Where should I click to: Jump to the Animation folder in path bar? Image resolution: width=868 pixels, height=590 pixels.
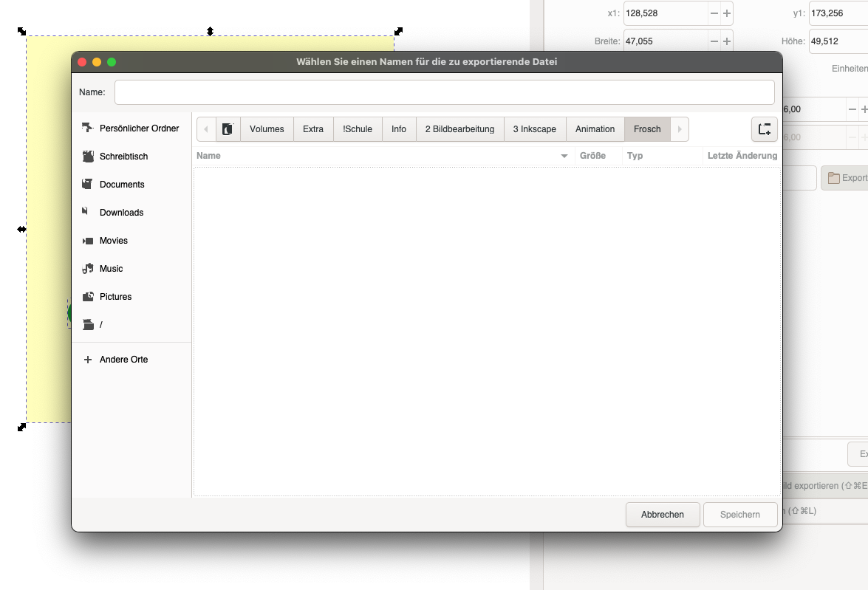(x=595, y=129)
